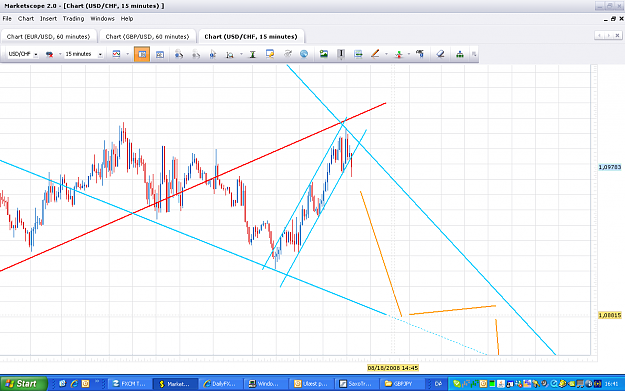
Task: Click the green and red arrows icon
Action: tap(398, 54)
